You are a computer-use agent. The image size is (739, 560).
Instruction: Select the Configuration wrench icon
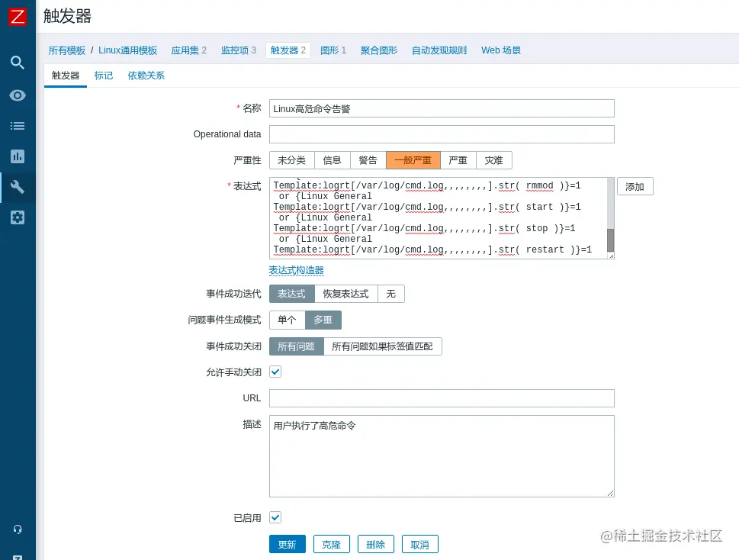click(x=17, y=187)
